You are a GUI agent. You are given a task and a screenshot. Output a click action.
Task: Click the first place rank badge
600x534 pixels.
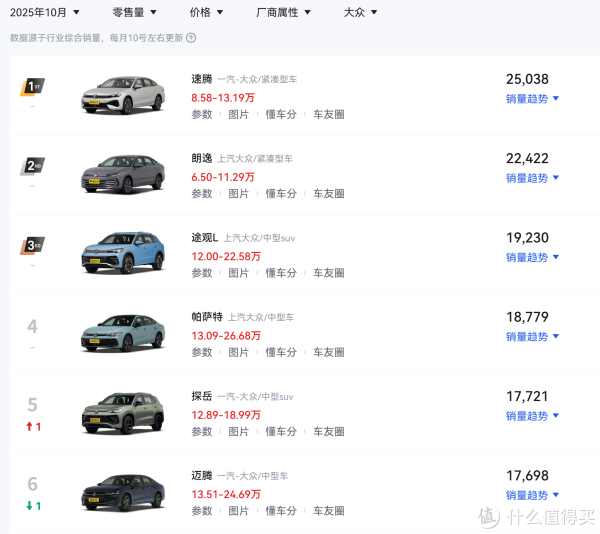(33, 87)
